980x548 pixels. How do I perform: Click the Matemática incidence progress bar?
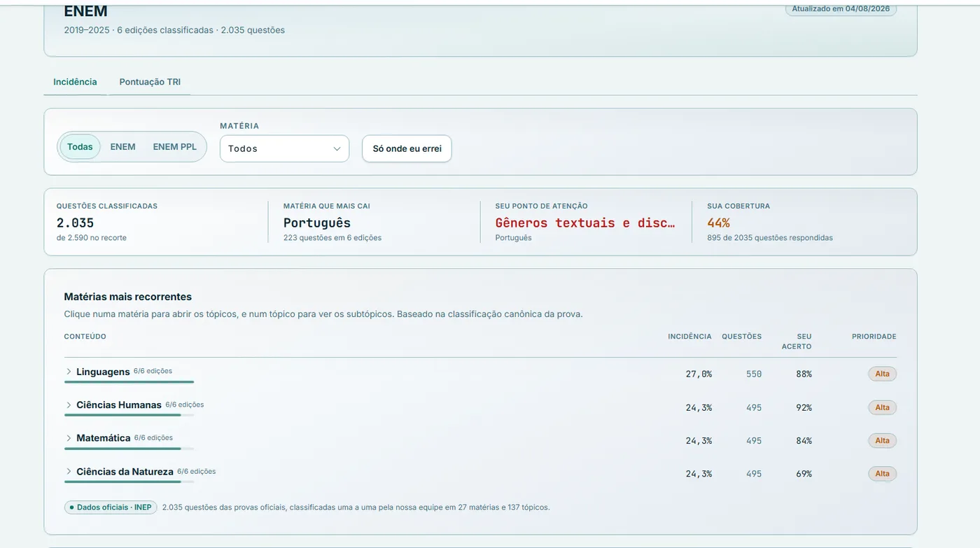pos(129,449)
